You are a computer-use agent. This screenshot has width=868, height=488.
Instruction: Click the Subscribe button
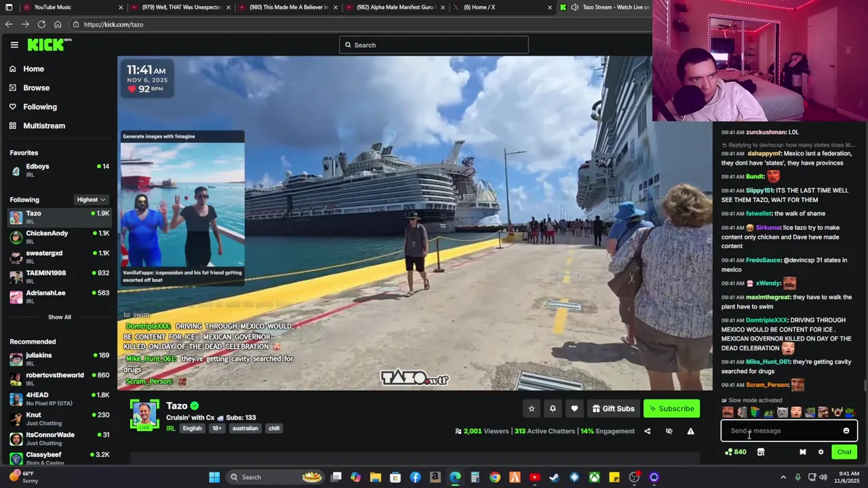(x=671, y=409)
